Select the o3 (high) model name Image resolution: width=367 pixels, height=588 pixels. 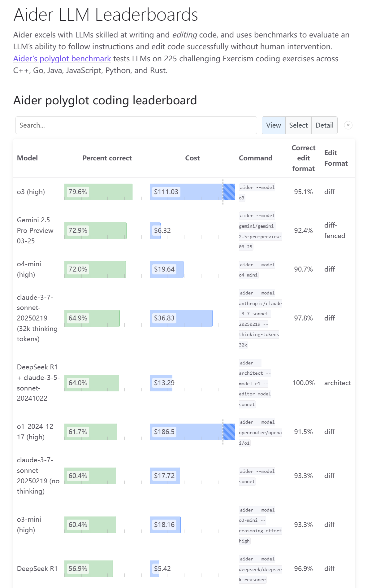pos(31,192)
